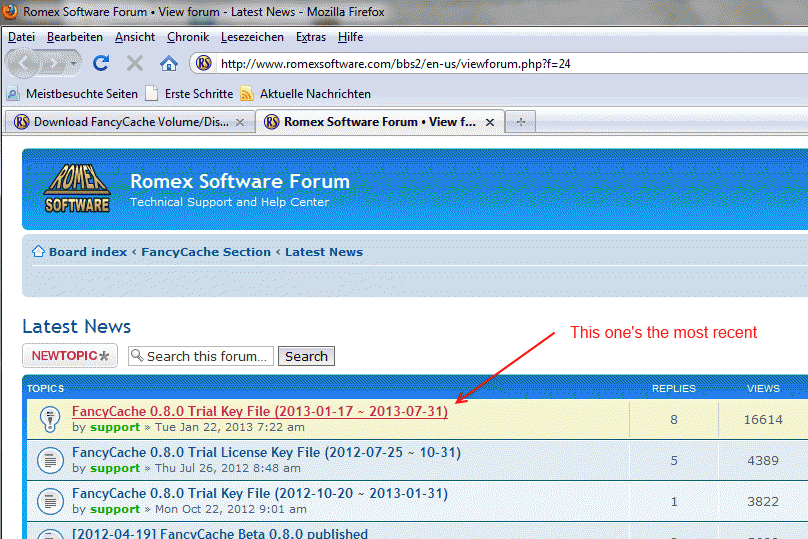The image size is (808, 539).
Task: Click the Romex Software logo
Action: (x=77, y=189)
